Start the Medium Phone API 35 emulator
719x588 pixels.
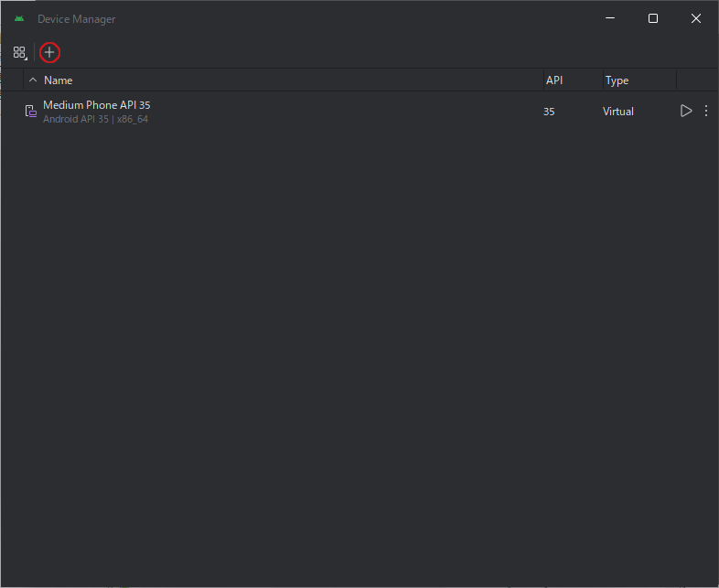click(685, 112)
